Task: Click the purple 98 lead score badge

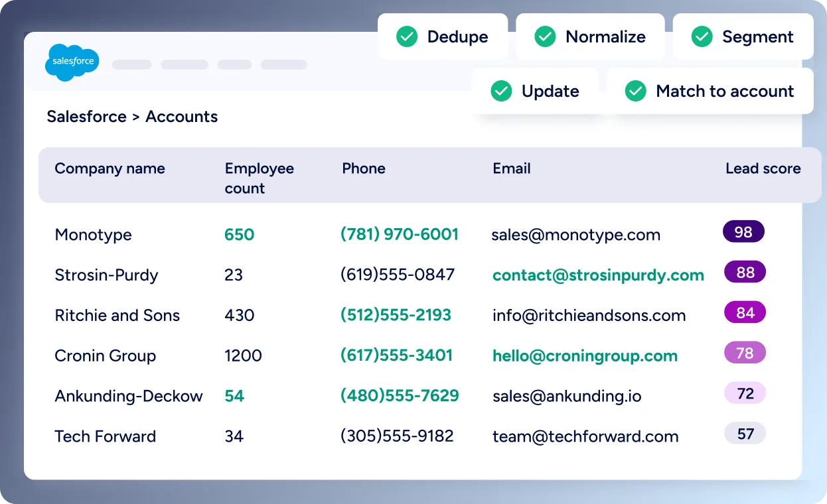Action: click(x=743, y=231)
